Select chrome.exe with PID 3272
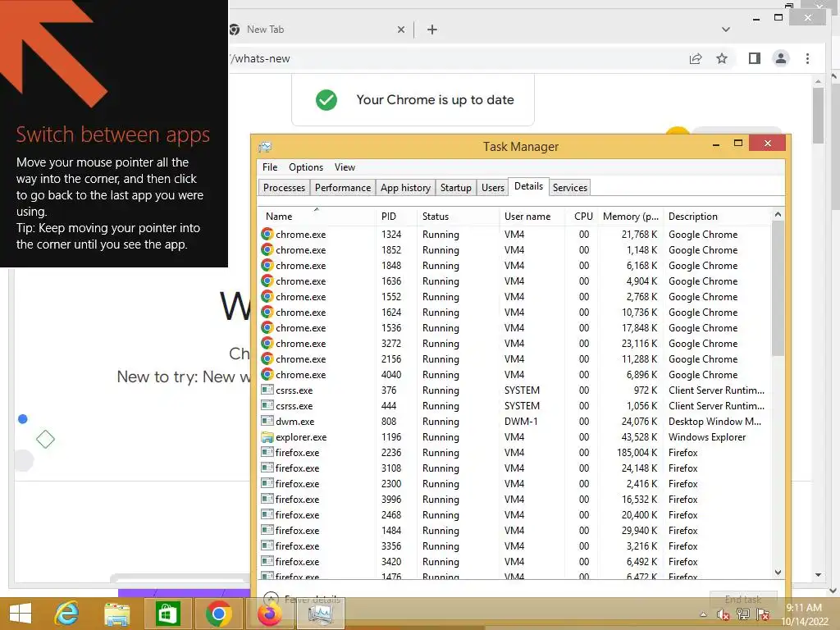 (515, 344)
